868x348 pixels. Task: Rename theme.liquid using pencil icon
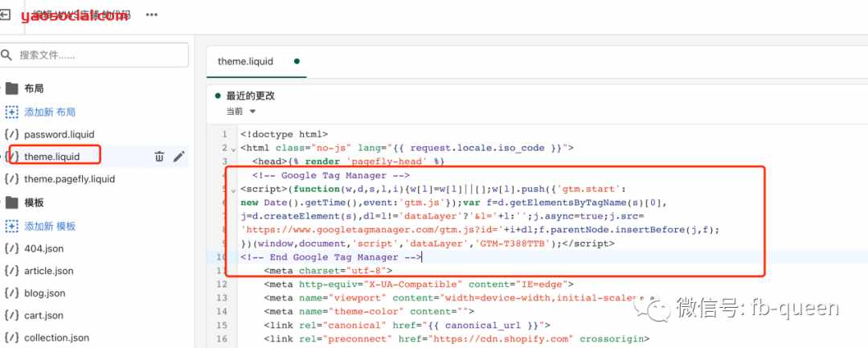click(178, 157)
